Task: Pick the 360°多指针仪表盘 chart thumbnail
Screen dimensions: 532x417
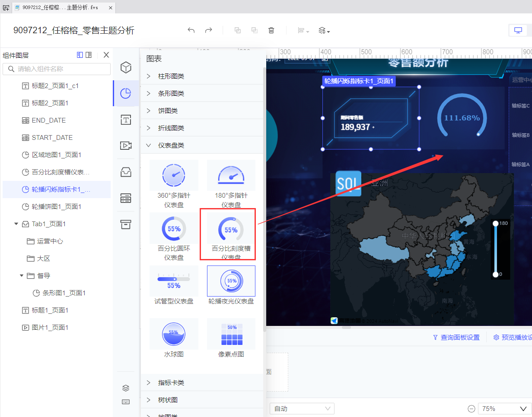Action: 174,175
